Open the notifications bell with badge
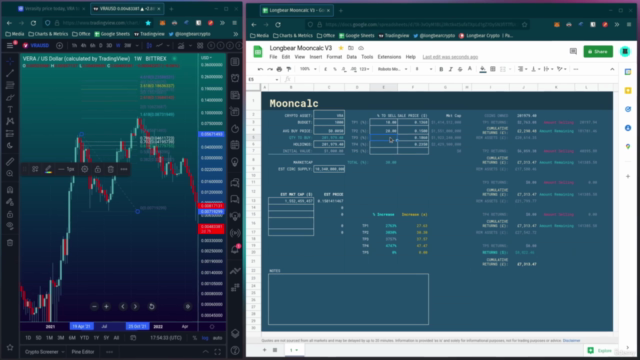The image size is (640, 360). click(235, 249)
